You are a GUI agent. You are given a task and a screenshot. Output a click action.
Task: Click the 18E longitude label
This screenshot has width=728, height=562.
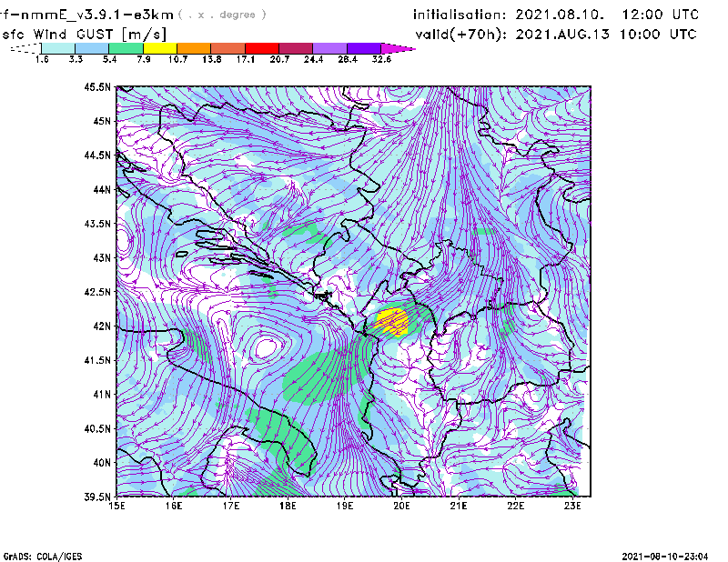click(288, 506)
